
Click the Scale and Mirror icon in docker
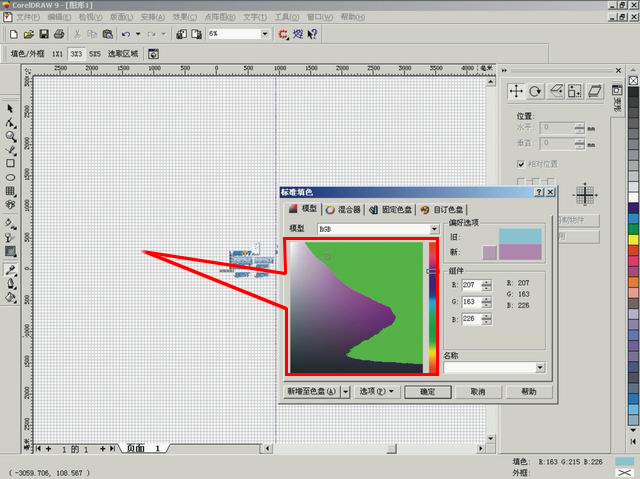click(x=556, y=91)
